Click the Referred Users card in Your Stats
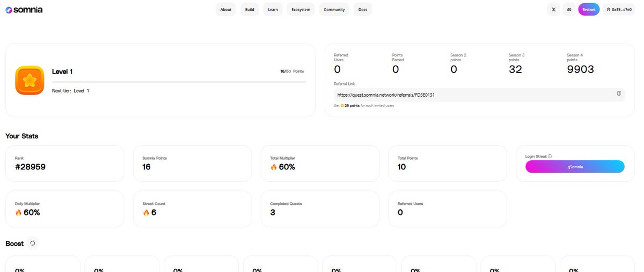 pos(448,209)
